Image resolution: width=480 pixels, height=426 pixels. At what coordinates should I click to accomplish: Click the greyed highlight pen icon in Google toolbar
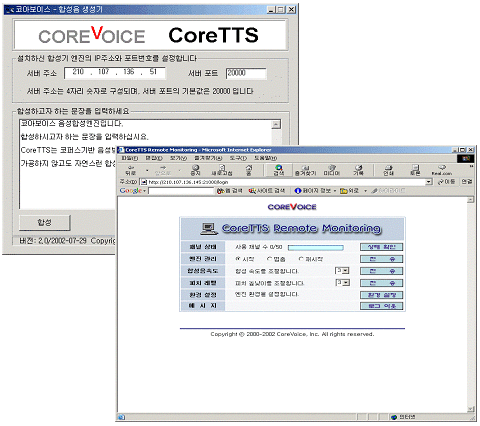point(374,191)
